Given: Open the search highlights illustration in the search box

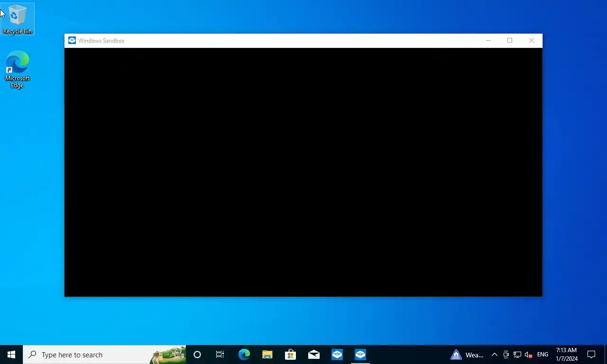Looking at the screenshot, I should click(168, 355).
